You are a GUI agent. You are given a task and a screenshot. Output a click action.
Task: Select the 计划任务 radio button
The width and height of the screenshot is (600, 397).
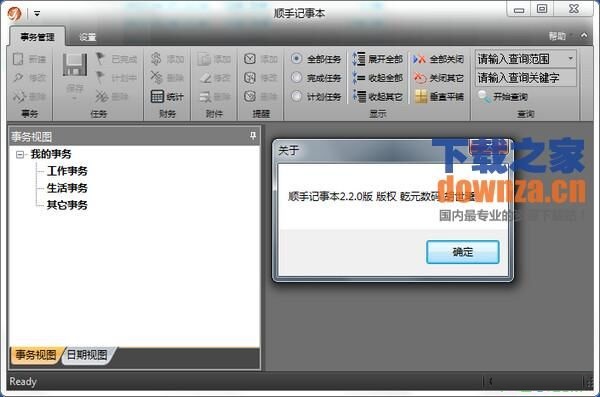tap(296, 96)
